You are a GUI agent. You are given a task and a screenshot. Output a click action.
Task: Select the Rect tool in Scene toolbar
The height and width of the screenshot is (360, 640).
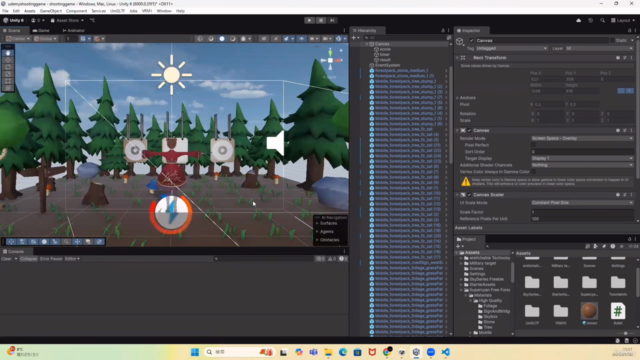point(8,81)
